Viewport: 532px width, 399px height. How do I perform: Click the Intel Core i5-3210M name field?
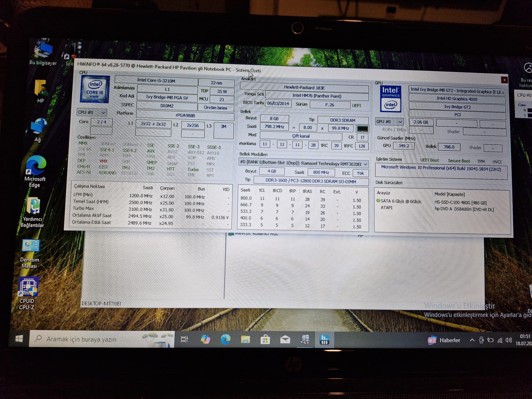156,80
